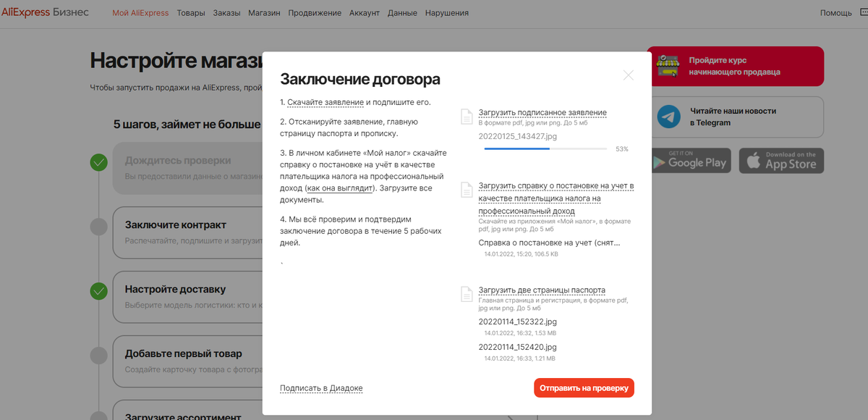Click Загрузить подписанное заявление upload link
The image size is (868, 420).
pos(542,112)
